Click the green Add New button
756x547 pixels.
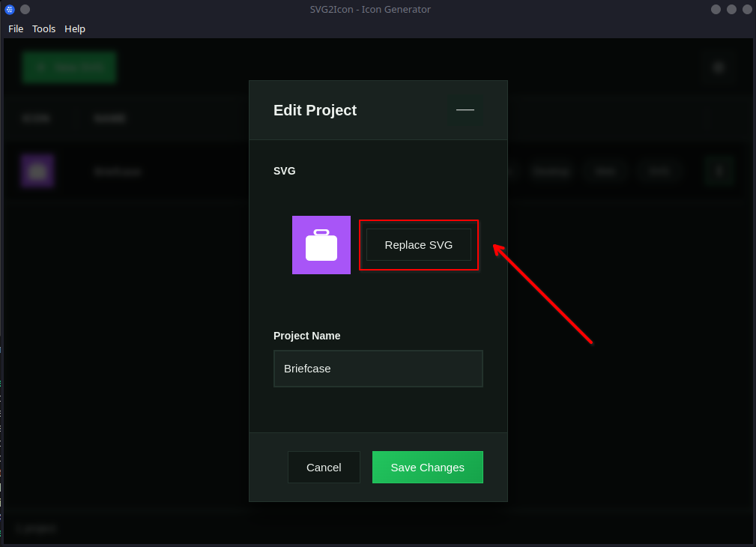pyautogui.click(x=69, y=67)
